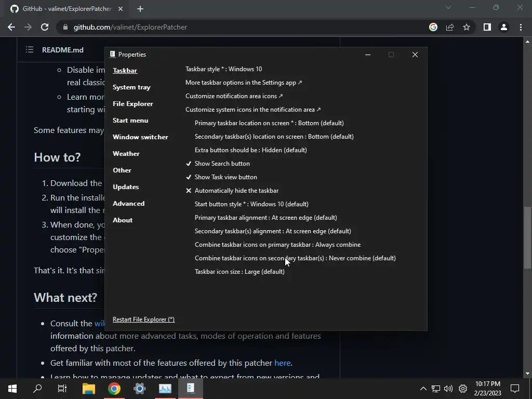Image resolution: width=532 pixels, height=399 pixels.
Task: Open the Weather section
Action: pyautogui.click(x=126, y=154)
